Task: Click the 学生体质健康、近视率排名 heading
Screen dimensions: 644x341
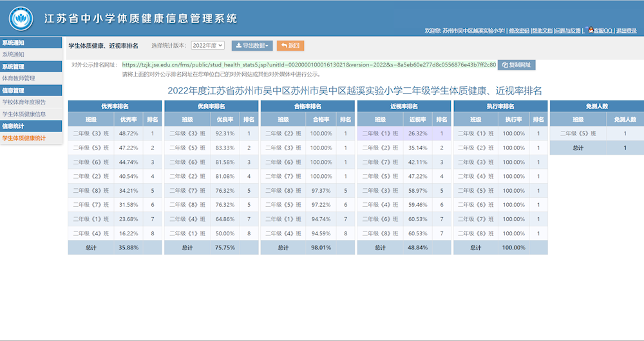Action: [104, 46]
